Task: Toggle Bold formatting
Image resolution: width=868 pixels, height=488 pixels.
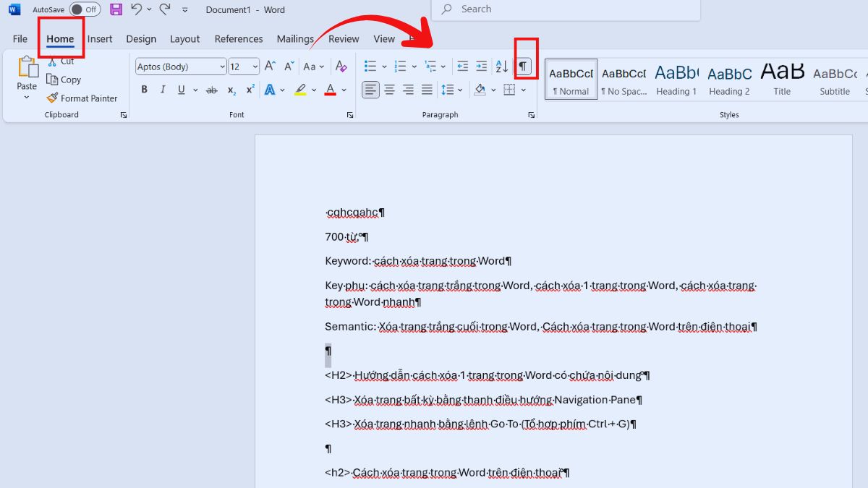Action: 144,90
